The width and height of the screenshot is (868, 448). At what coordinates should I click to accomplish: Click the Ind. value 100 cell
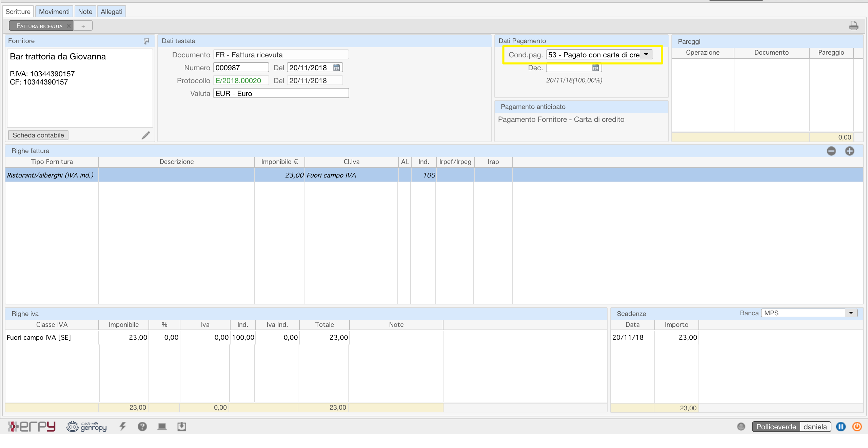423,175
